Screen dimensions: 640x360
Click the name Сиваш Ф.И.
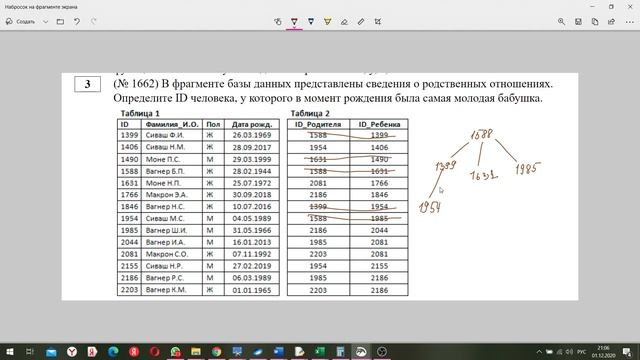pyautogui.click(x=165, y=135)
